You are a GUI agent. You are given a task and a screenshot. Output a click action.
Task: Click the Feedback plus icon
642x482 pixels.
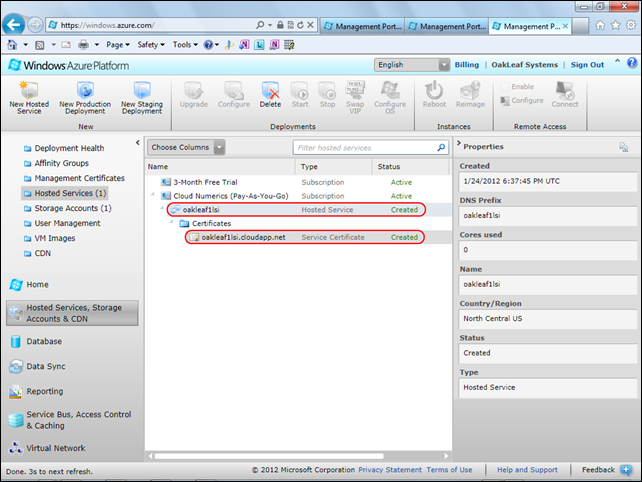click(626, 470)
